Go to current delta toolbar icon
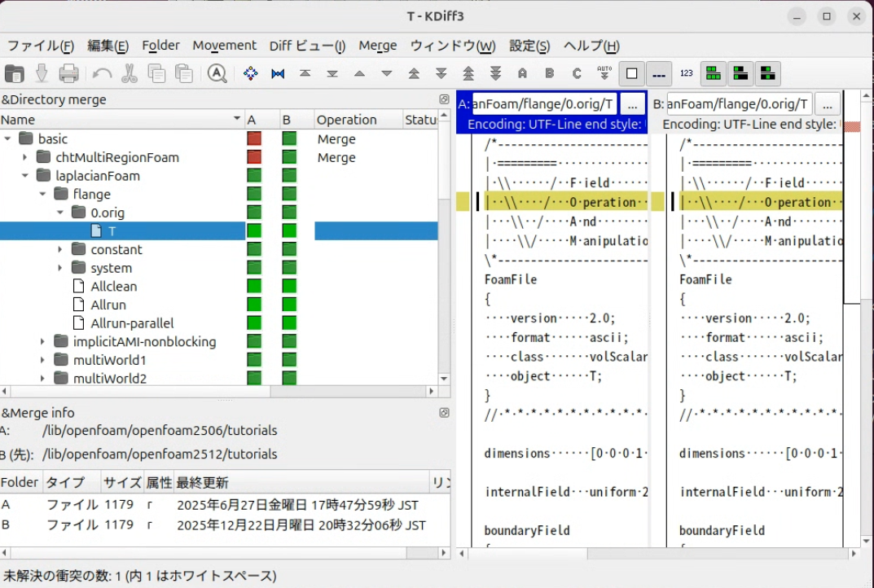This screenshot has width=874, height=588. 251,73
